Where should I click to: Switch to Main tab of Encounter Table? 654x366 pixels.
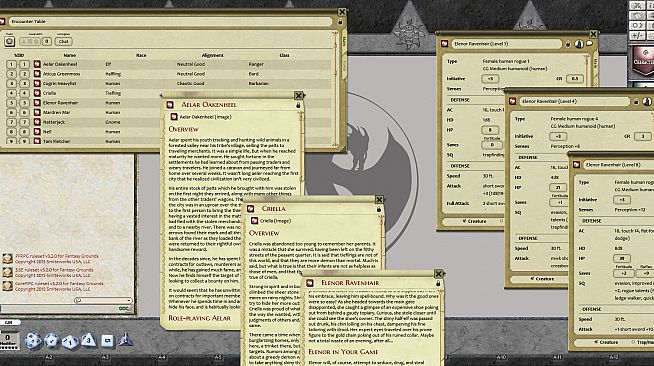[344, 41]
